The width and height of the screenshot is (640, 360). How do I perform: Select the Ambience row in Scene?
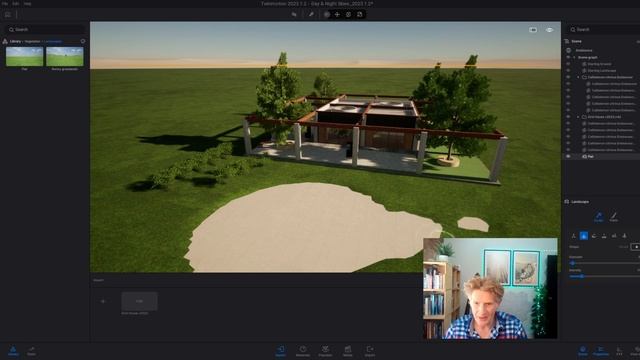(602, 51)
